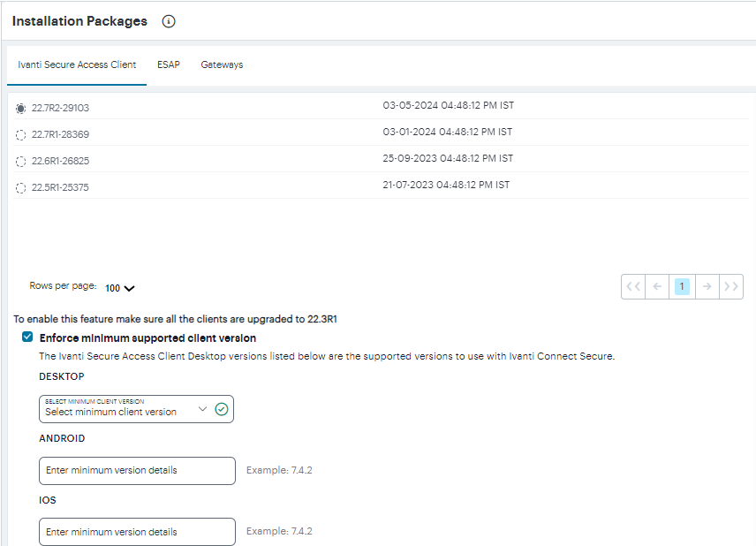756x546 pixels.
Task: Go to the next page arrow
Action: pyautogui.click(x=707, y=286)
